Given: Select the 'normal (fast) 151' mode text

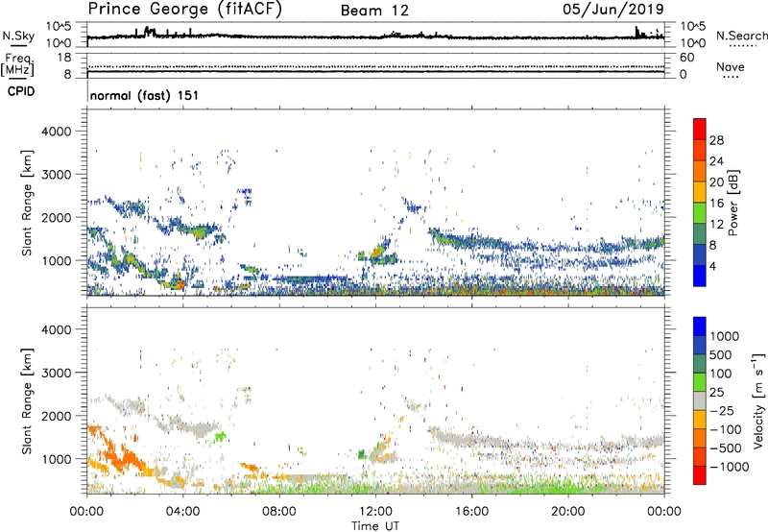Looking at the screenshot, I should click(145, 95).
